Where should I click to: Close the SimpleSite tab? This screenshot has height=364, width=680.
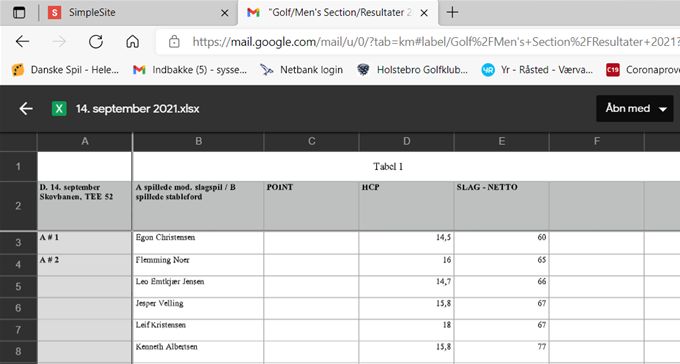224,13
